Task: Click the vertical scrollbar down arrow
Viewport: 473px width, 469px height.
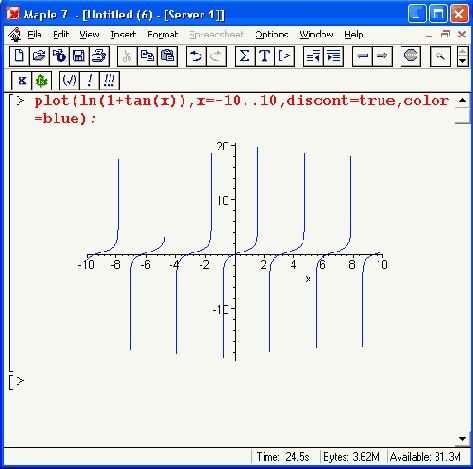Action: click(x=462, y=439)
